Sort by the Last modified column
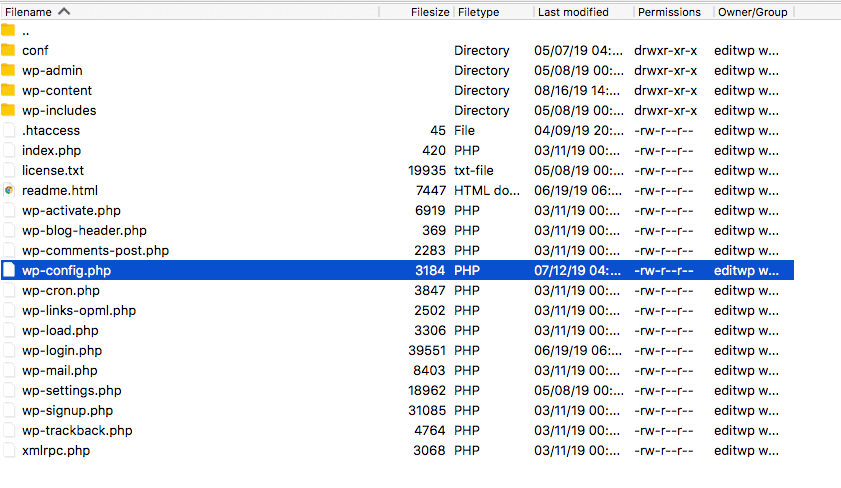841x488 pixels. pyautogui.click(x=573, y=12)
